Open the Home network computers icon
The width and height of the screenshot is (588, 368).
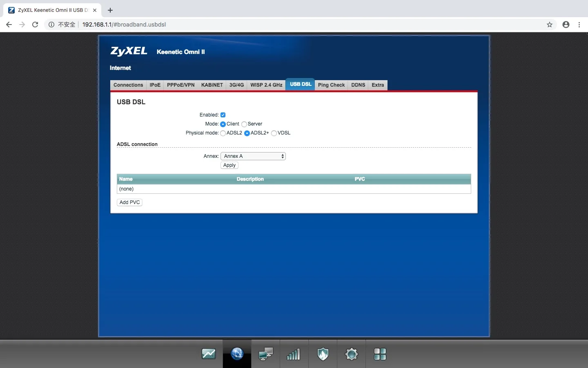point(266,354)
